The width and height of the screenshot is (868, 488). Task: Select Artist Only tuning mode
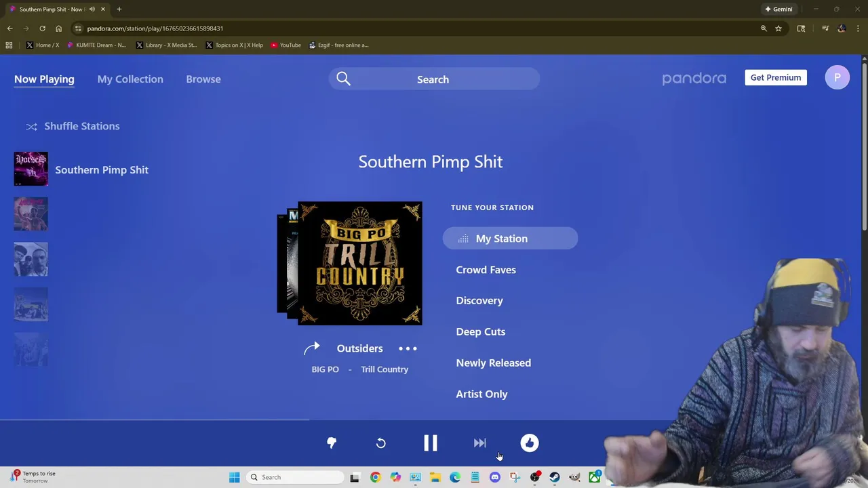click(x=481, y=394)
